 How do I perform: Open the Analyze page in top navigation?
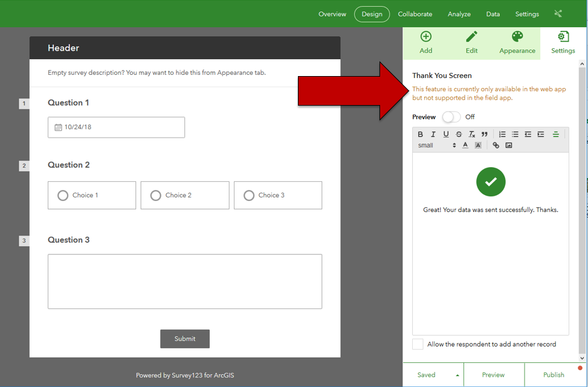(459, 14)
